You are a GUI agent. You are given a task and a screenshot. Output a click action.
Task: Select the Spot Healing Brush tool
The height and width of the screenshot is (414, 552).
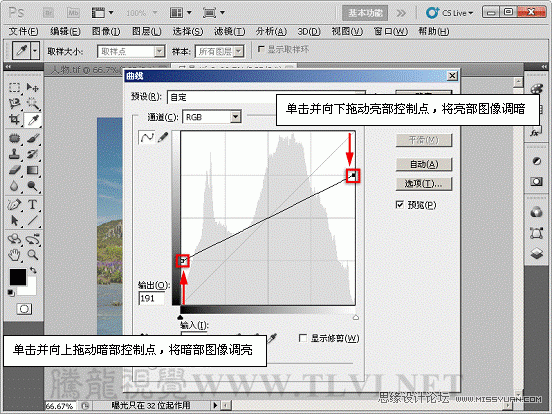point(14,138)
